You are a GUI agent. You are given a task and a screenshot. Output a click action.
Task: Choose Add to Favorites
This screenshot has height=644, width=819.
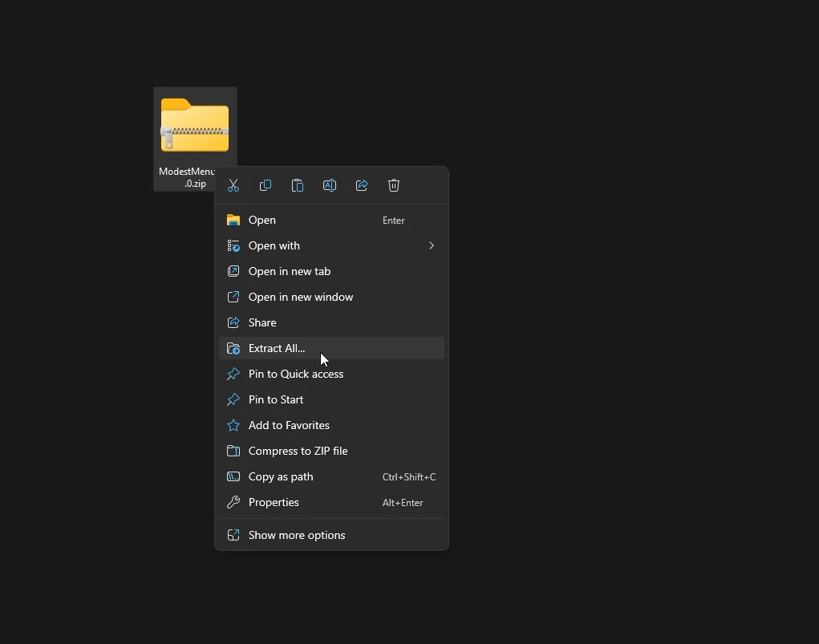tap(331, 424)
